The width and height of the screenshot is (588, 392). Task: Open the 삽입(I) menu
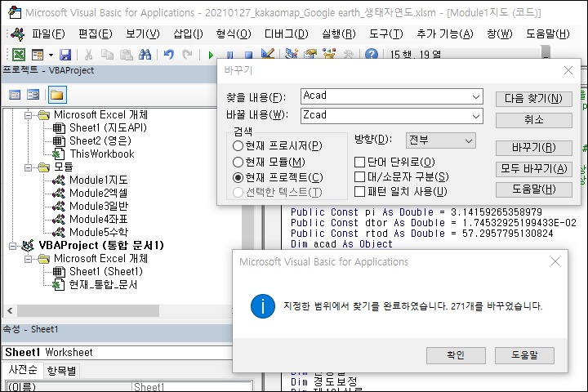click(x=188, y=34)
